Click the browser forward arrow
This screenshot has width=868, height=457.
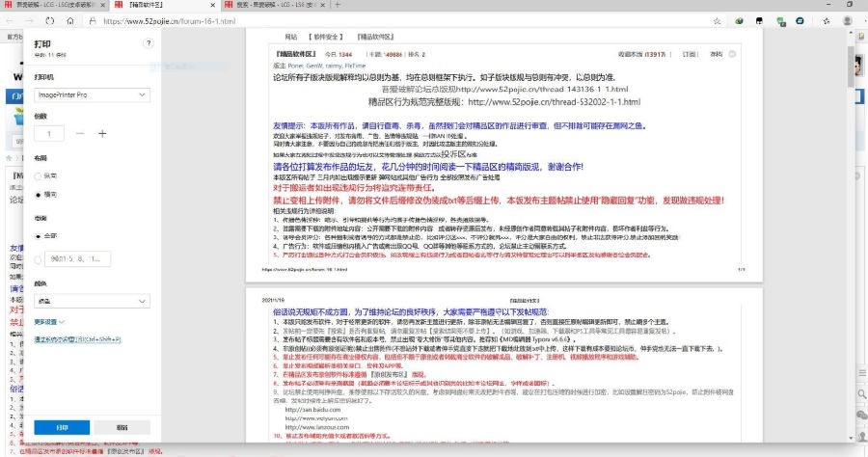29,21
